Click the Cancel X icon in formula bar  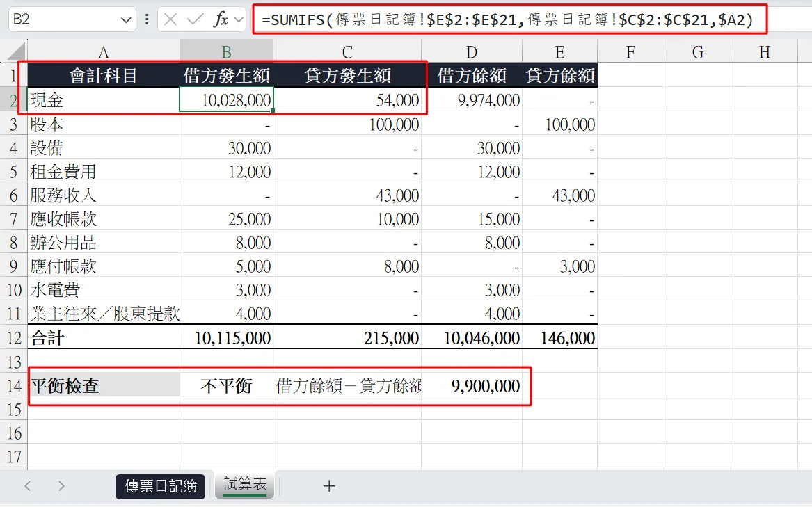pos(170,19)
